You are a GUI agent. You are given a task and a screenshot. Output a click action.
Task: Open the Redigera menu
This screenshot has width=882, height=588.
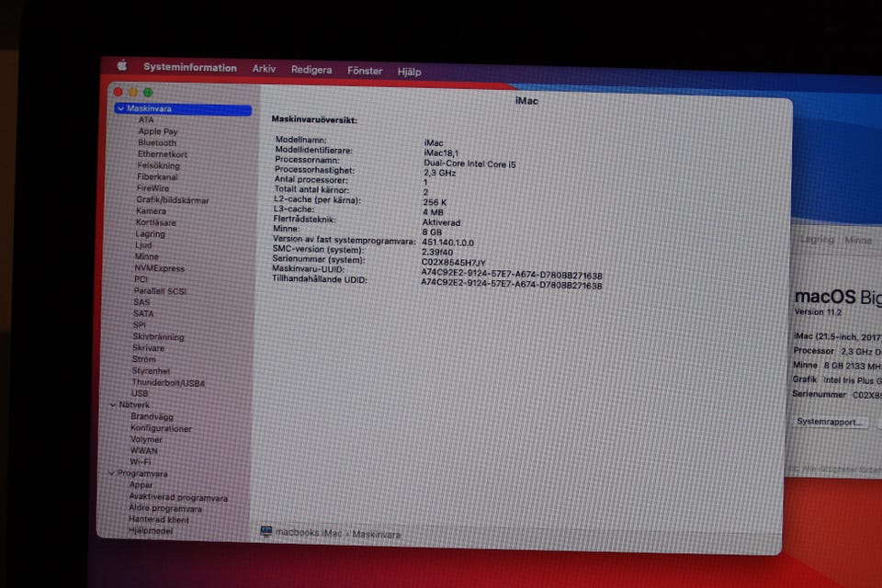(311, 70)
